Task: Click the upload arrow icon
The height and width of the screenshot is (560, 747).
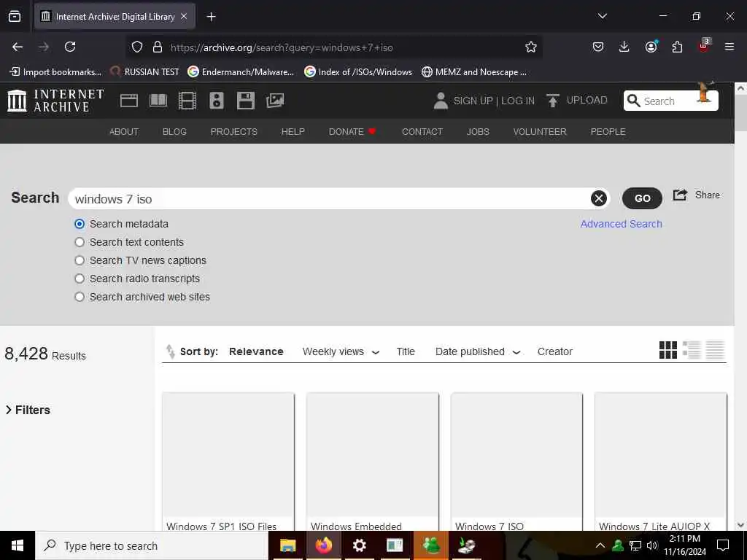Action: (x=553, y=101)
